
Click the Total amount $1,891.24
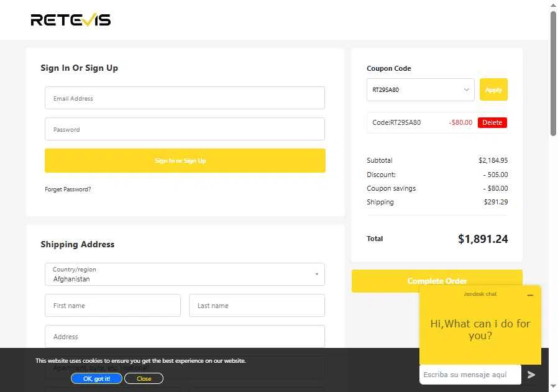[483, 239]
